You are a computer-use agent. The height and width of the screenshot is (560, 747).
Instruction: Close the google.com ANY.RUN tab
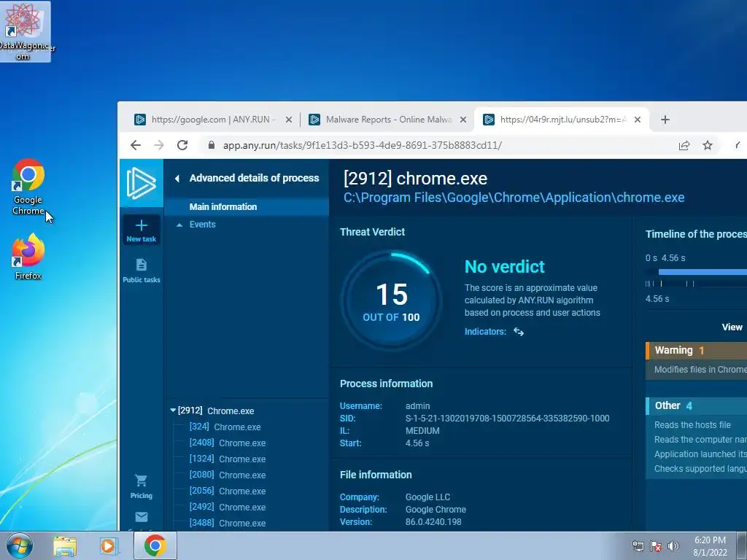pos(289,120)
